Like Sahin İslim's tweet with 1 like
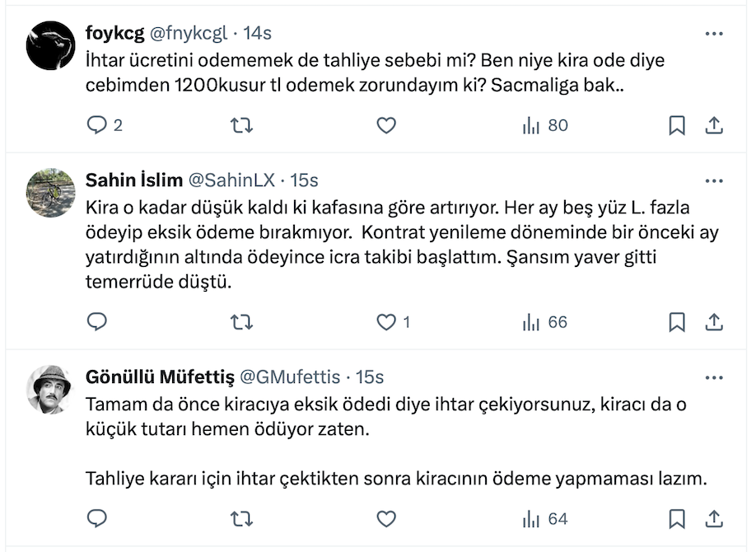This screenshot has width=756, height=552. (x=385, y=322)
